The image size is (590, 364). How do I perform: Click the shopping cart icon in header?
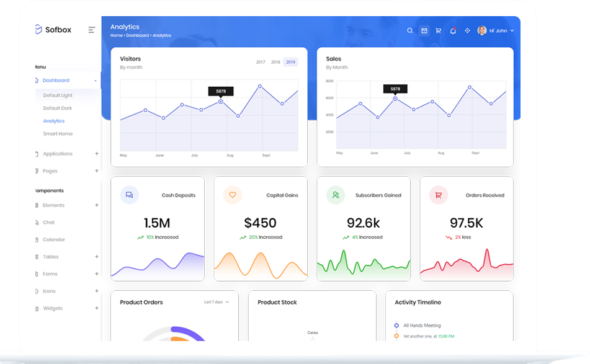439,30
